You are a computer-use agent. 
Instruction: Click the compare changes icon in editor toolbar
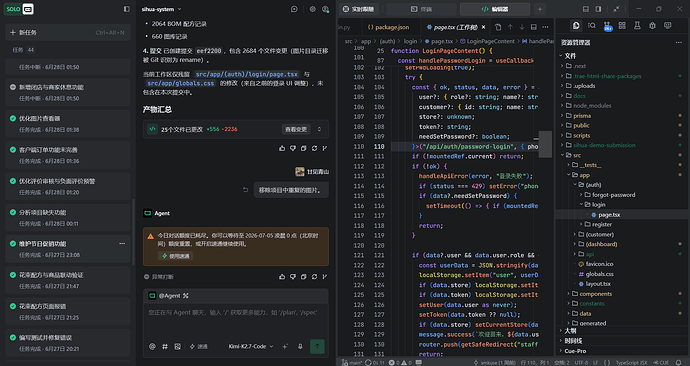click(x=498, y=27)
